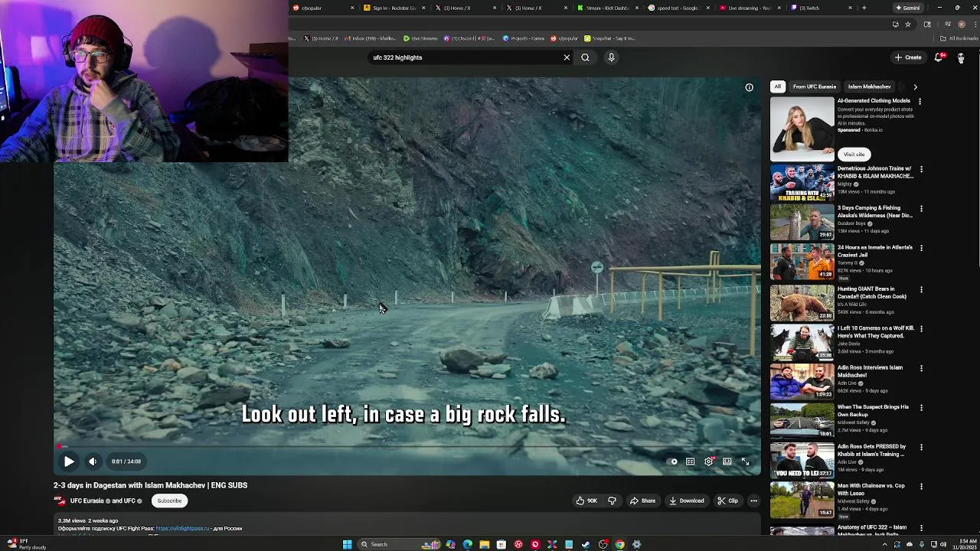Open the account avatar menu
The height and width of the screenshot is (551, 980).
click(x=961, y=57)
